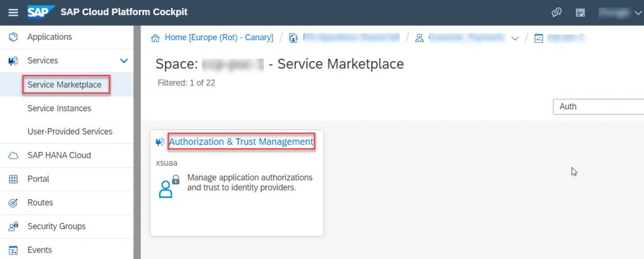Click the subaccount hierarchy breadcrumb icon

coord(419,38)
